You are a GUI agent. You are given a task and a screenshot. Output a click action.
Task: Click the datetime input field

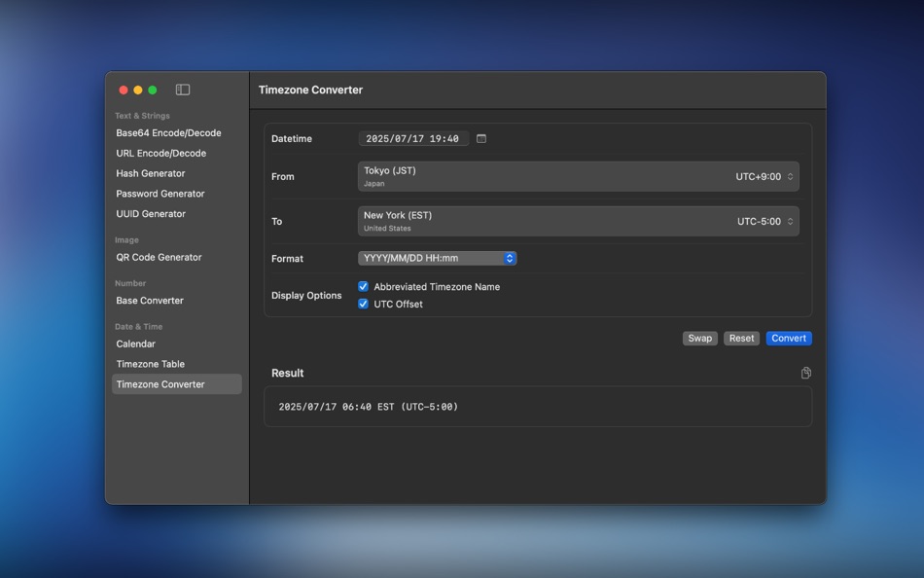(x=413, y=138)
